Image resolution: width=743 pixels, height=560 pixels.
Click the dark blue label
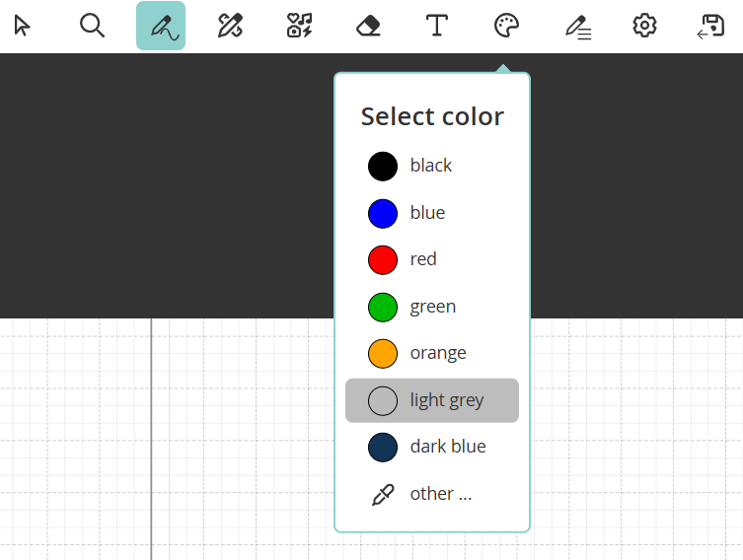click(x=448, y=447)
